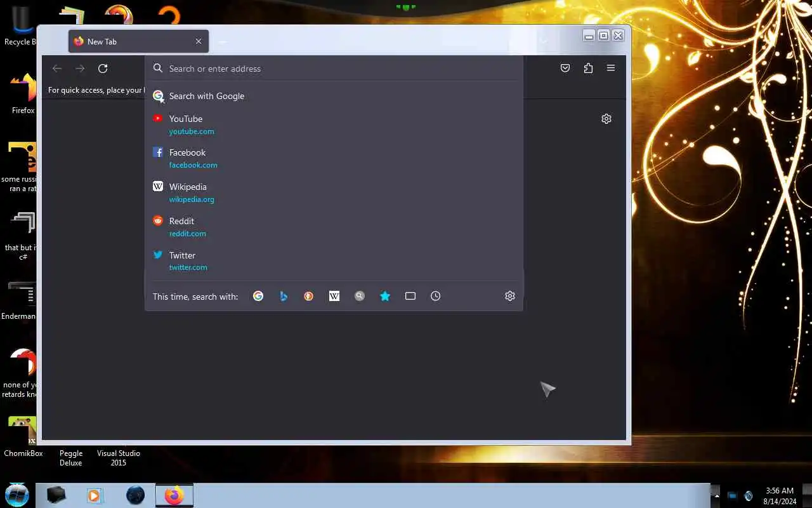Open Wikipedia suggestion row
The width and height of the screenshot is (812, 508).
[x=334, y=192]
